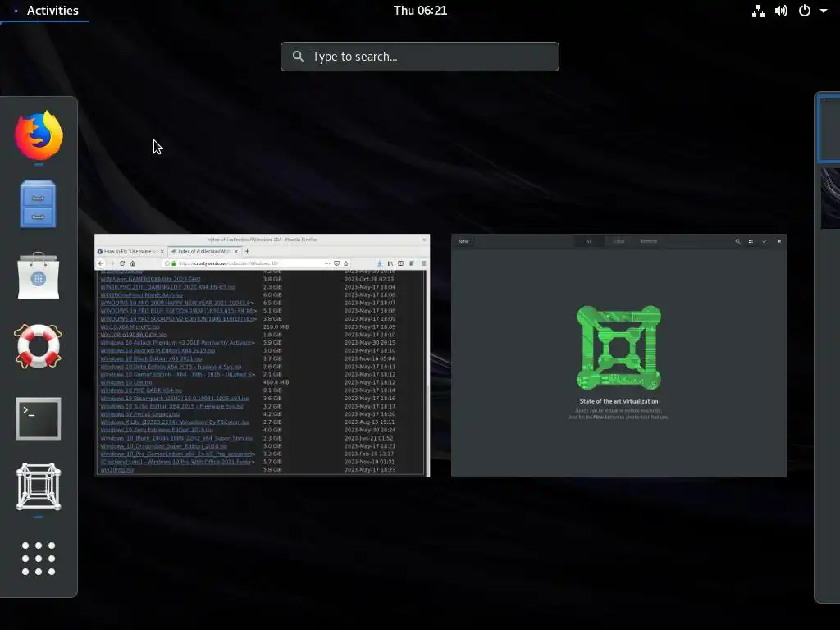Click the Firefox page vertical scrollbar
This screenshot has height=630, width=840.
point(427,372)
